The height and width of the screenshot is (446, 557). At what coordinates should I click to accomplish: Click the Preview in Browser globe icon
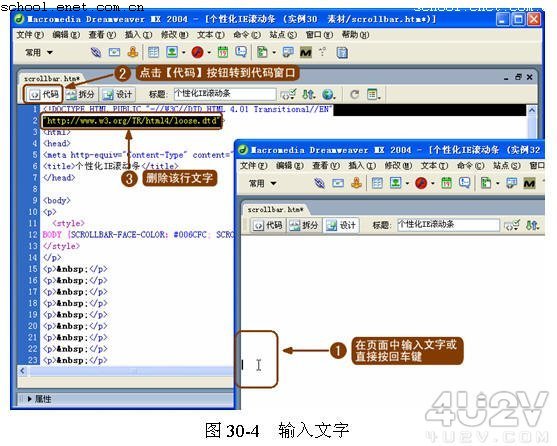[328, 94]
